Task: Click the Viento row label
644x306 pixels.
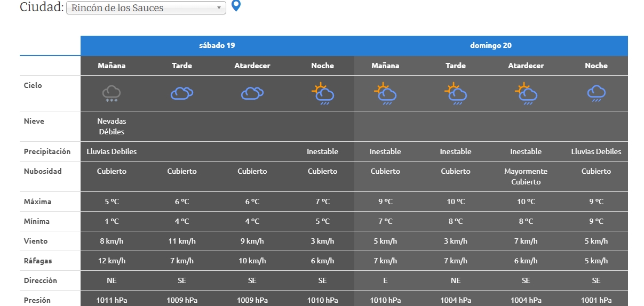Action: click(x=35, y=241)
